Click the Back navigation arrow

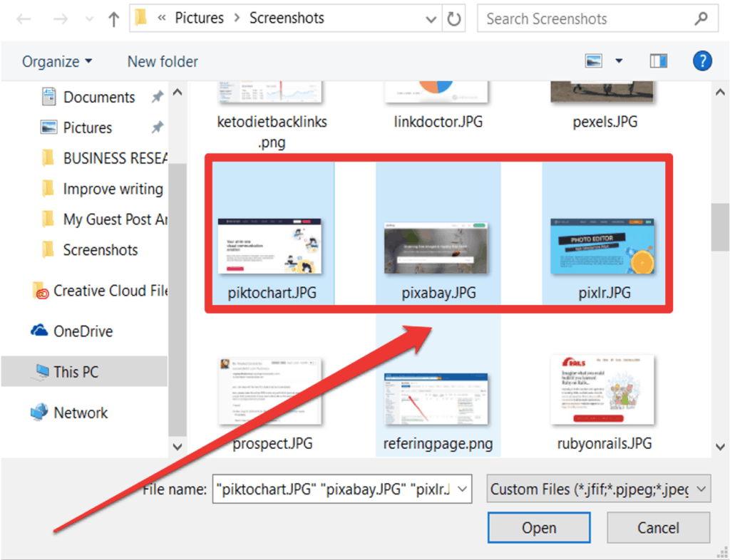tap(24, 19)
